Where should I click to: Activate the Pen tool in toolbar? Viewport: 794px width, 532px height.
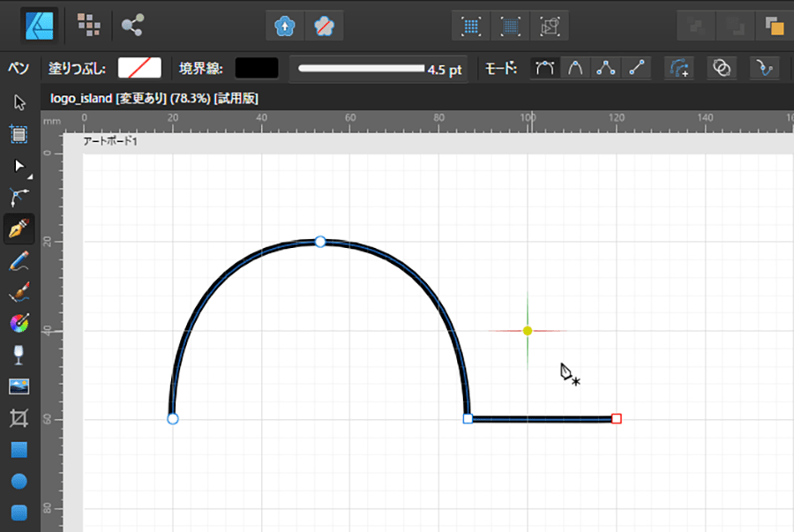coord(19,229)
